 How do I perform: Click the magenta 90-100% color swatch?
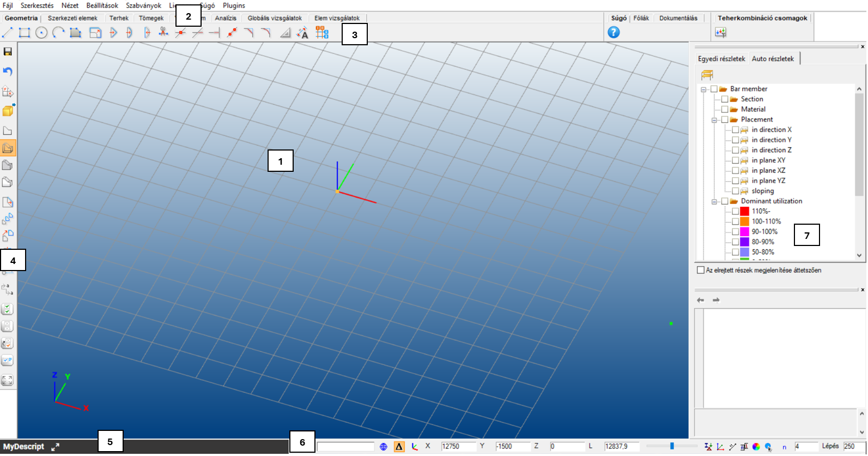745,232
